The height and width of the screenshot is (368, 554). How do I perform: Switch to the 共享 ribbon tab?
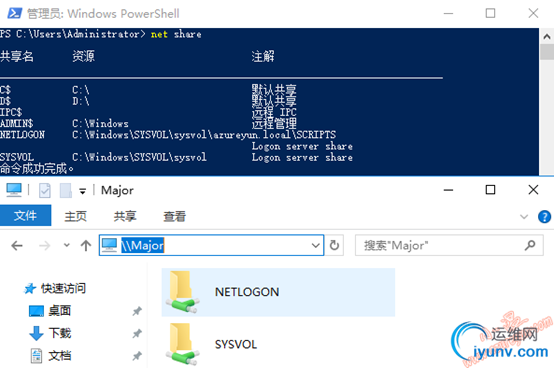coord(125,216)
